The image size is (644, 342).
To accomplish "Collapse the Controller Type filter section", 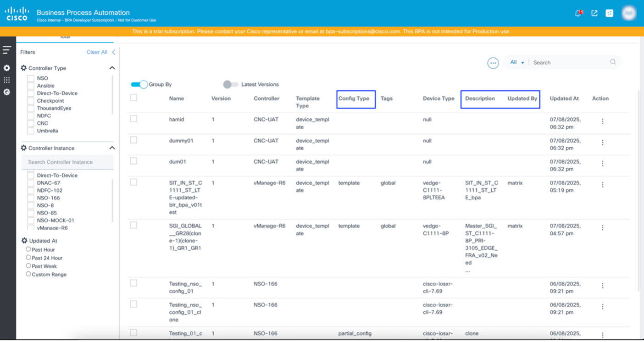I will [x=112, y=68].
